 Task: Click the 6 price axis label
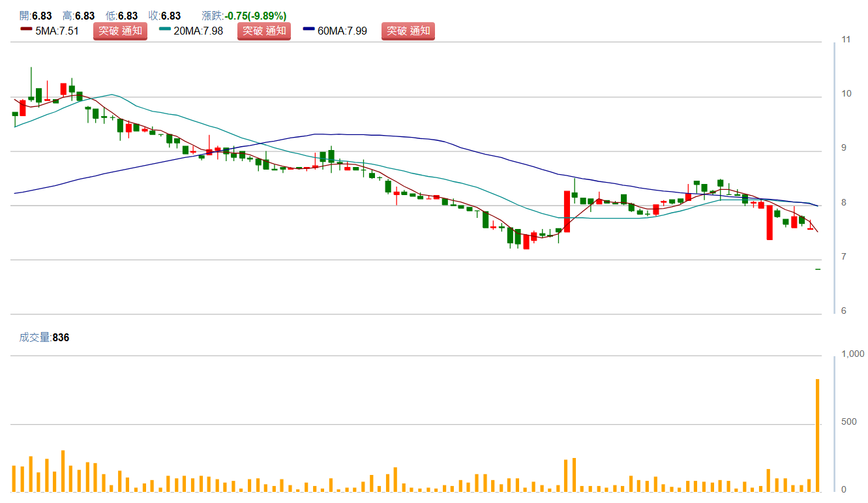(x=845, y=311)
